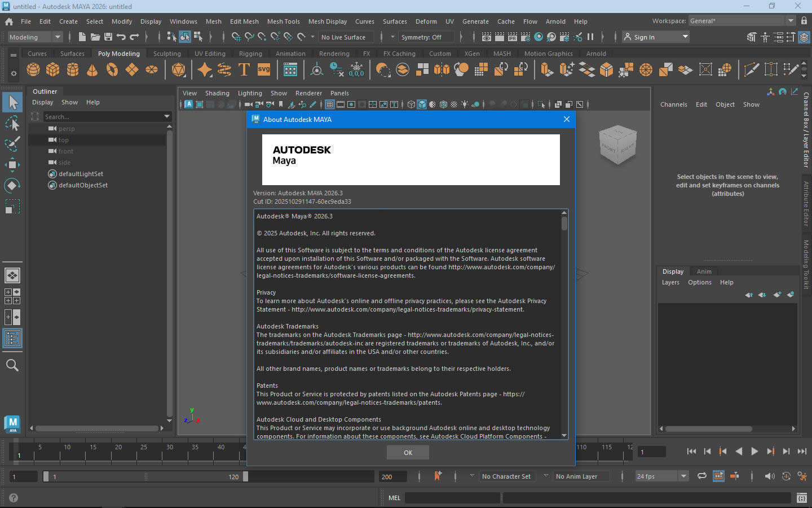Click the polygon cube shelf icon
812x508 pixels.
(53, 69)
